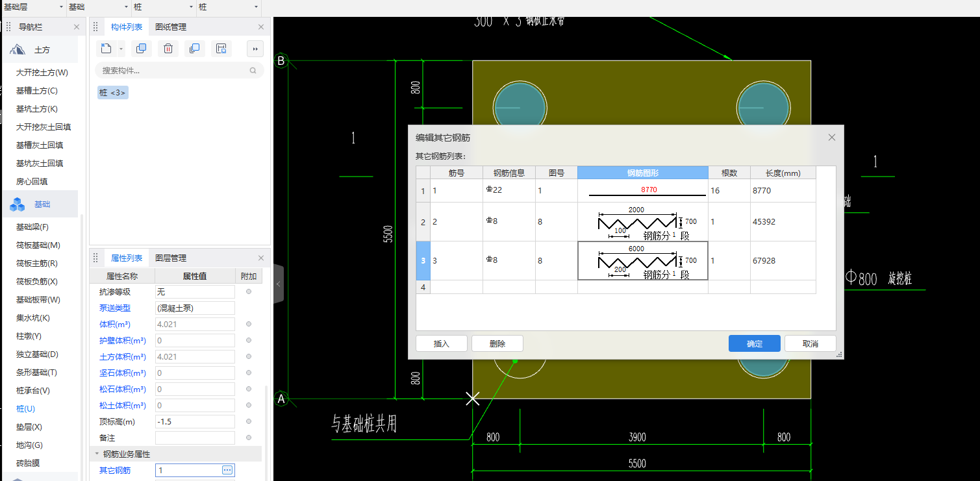Image resolution: width=980 pixels, height=481 pixels.
Task: Click the 土方 mountain category icon
Action: tap(18, 49)
